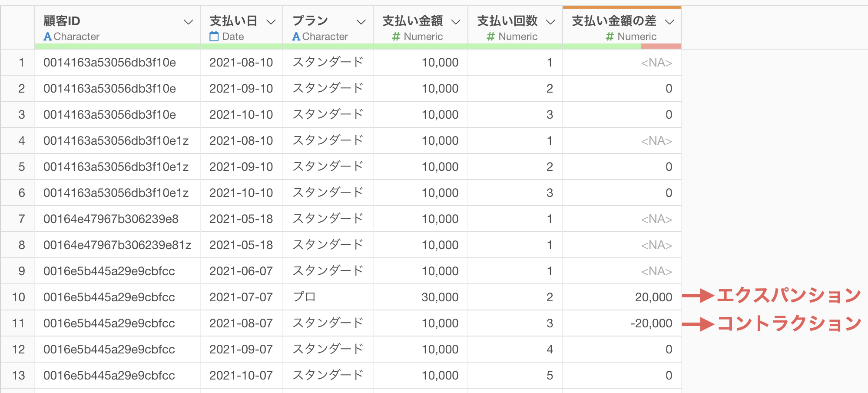
Task: Open the 支払い金額の差 column dropdown
Action: tap(669, 22)
